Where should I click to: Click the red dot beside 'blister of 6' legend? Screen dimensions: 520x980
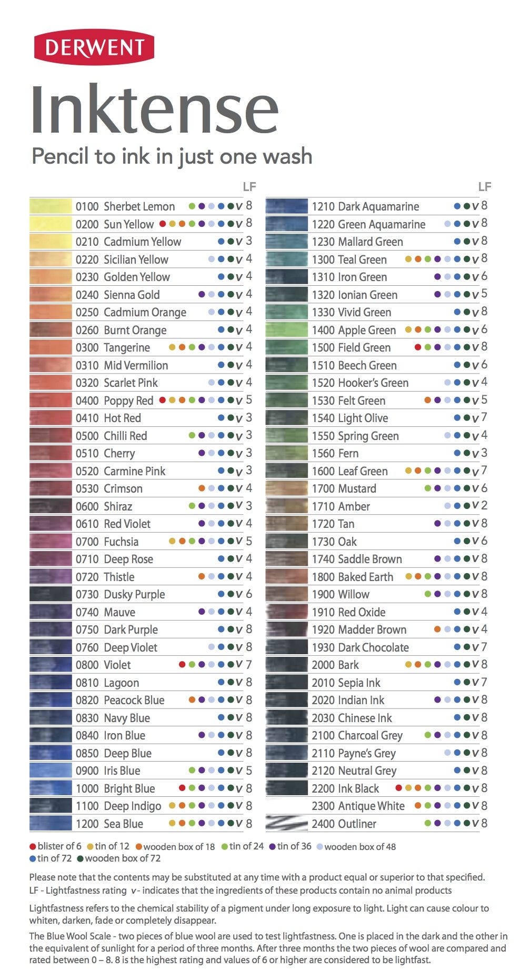33,847
